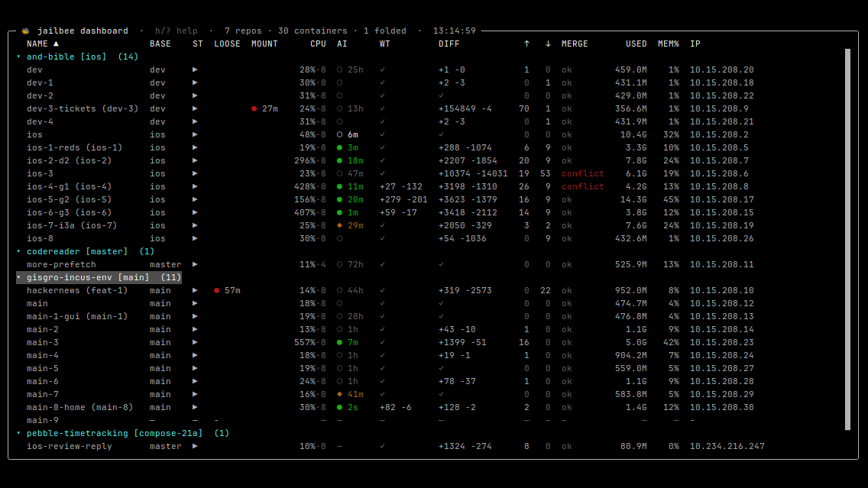Click the status arrow for more-prefetch

coord(195,264)
